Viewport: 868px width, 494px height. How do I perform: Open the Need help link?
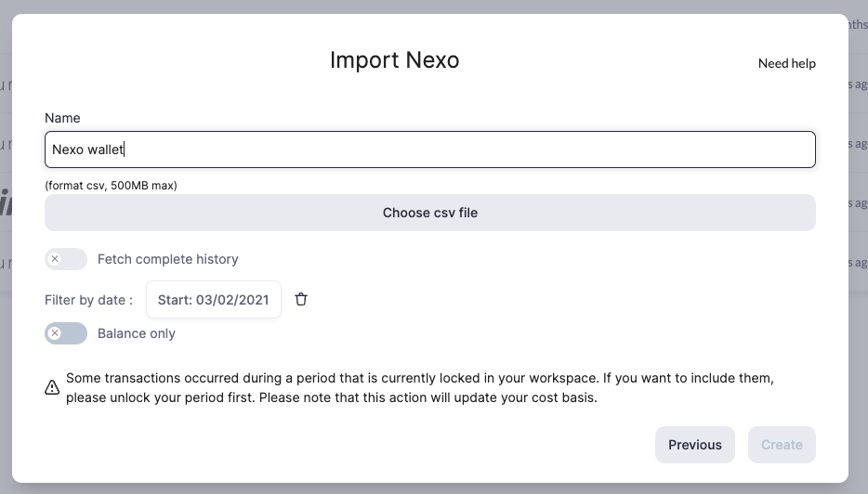(786, 64)
